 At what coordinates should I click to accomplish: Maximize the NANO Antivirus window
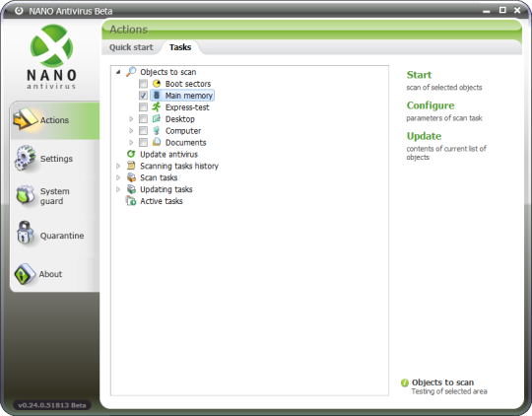coord(502,10)
